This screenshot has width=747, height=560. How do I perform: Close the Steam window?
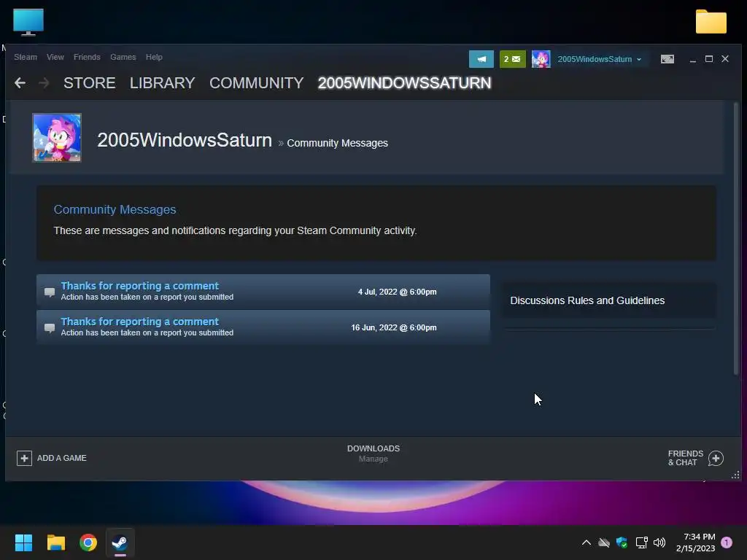[725, 59]
